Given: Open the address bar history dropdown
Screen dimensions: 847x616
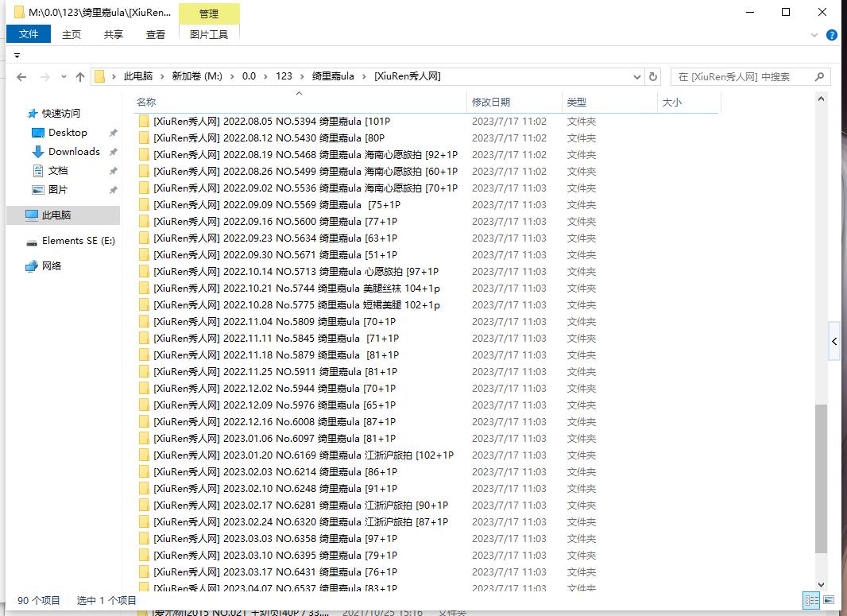Looking at the screenshot, I should click(x=637, y=77).
